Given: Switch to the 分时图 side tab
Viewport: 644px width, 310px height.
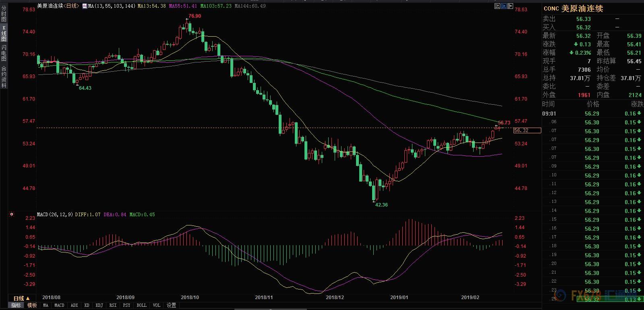Looking at the screenshot, I should pyautogui.click(x=4, y=14).
